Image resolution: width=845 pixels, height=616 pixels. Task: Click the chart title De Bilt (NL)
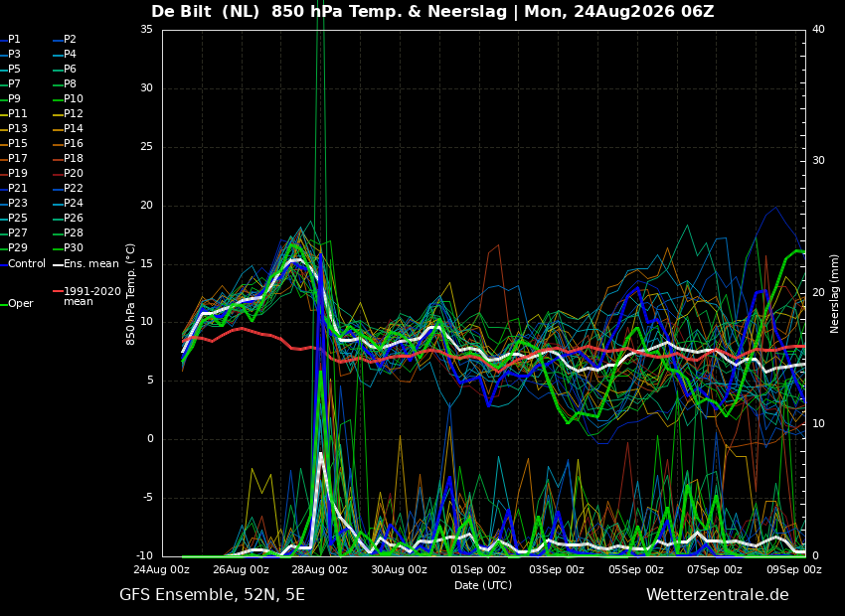pos(206,11)
